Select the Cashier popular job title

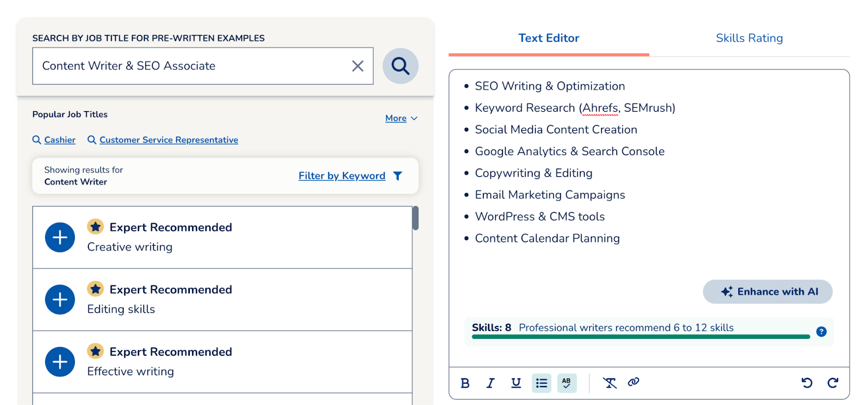pyautogui.click(x=60, y=140)
